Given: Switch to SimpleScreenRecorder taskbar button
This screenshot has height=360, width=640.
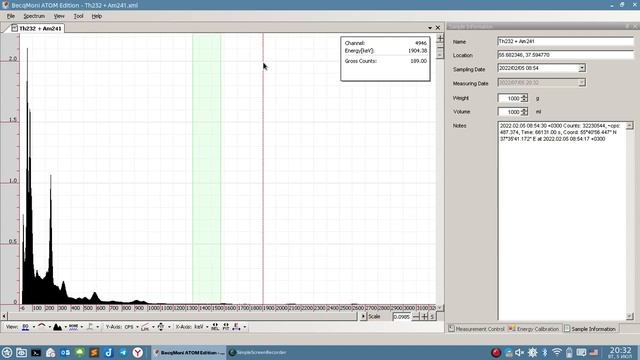Looking at the screenshot, I should tap(258, 353).
